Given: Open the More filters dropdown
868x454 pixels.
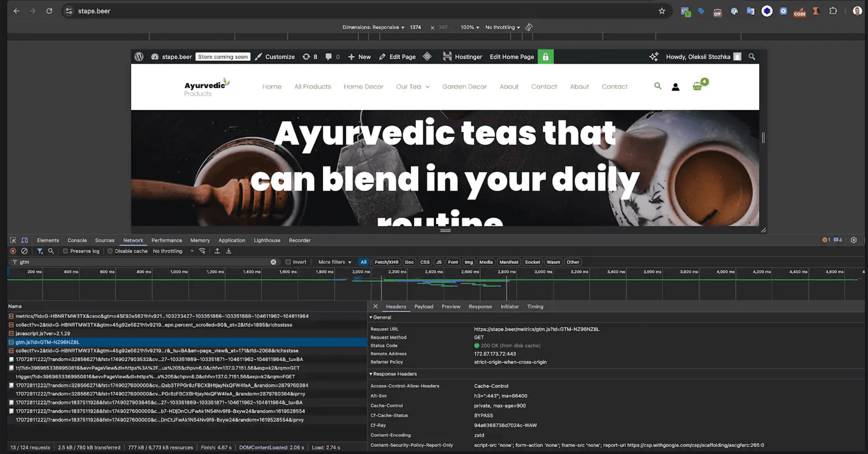Looking at the screenshot, I should pyautogui.click(x=335, y=262).
